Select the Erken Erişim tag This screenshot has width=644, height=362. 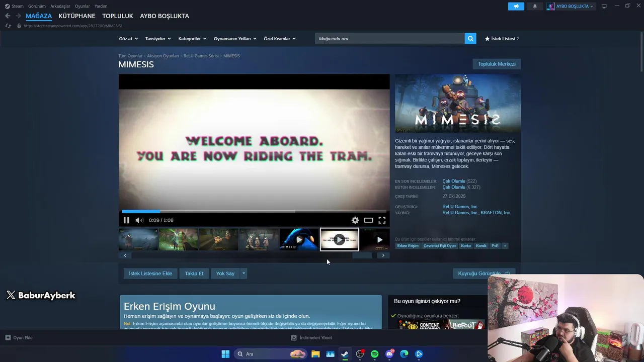click(408, 246)
